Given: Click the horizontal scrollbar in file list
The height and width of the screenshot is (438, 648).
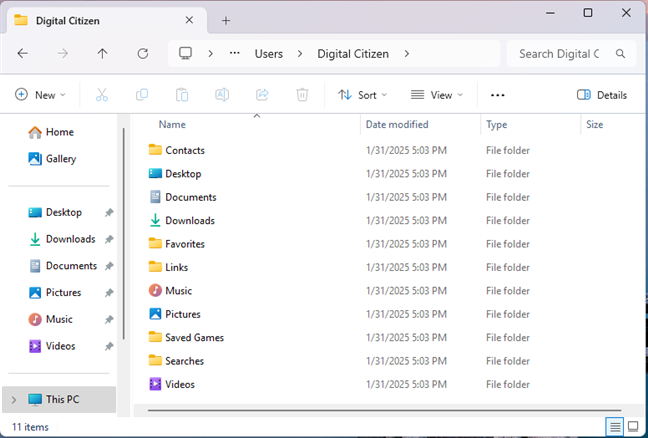Looking at the screenshot, I should (x=384, y=410).
